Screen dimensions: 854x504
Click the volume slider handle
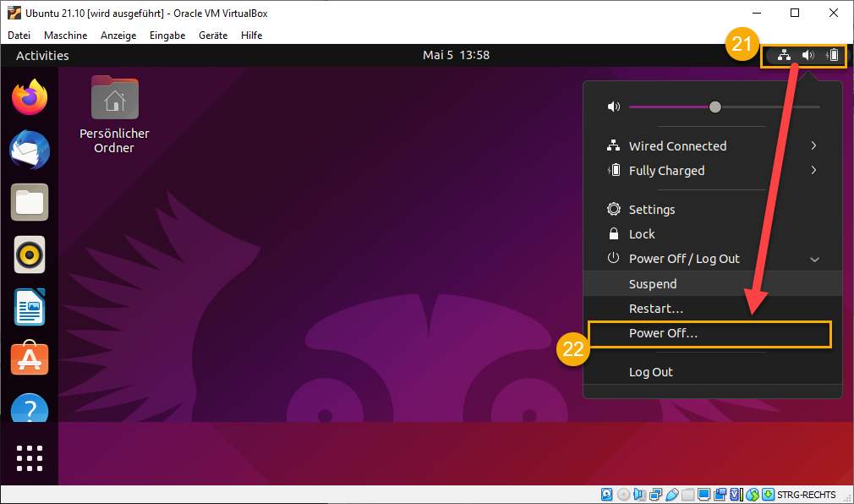coord(715,107)
